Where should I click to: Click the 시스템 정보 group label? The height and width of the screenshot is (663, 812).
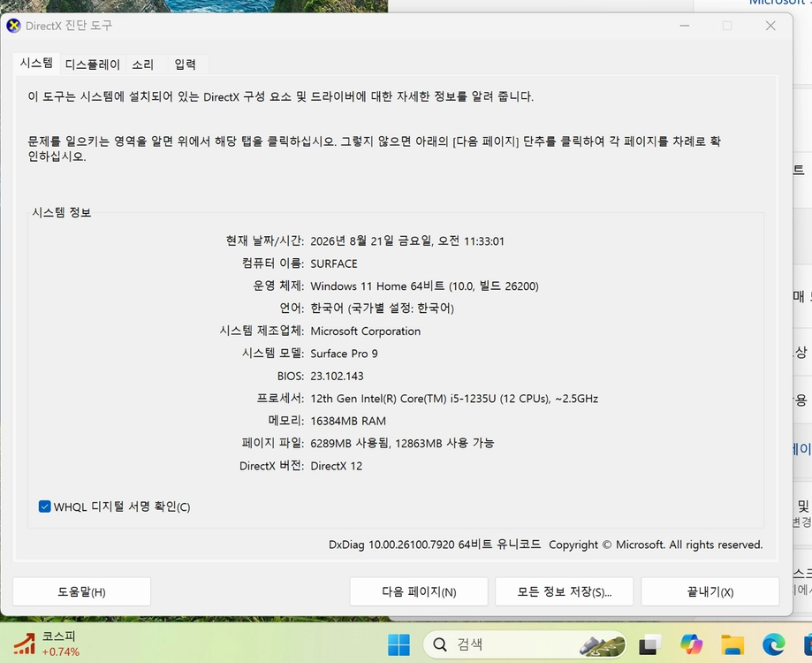click(x=62, y=212)
